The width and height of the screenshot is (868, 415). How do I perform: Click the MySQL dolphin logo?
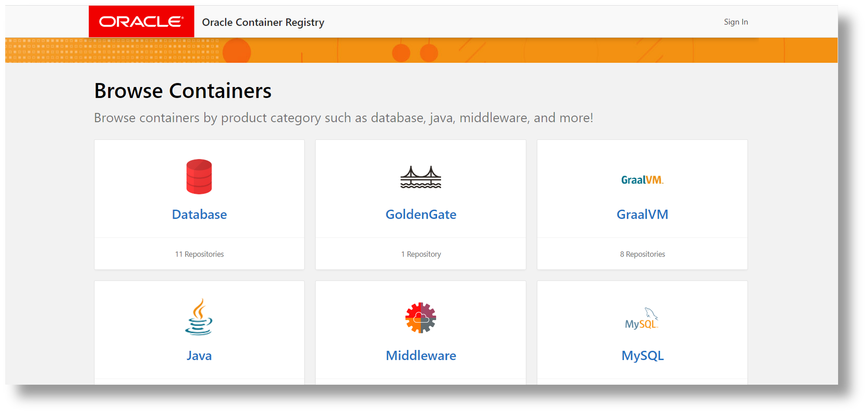tap(642, 319)
